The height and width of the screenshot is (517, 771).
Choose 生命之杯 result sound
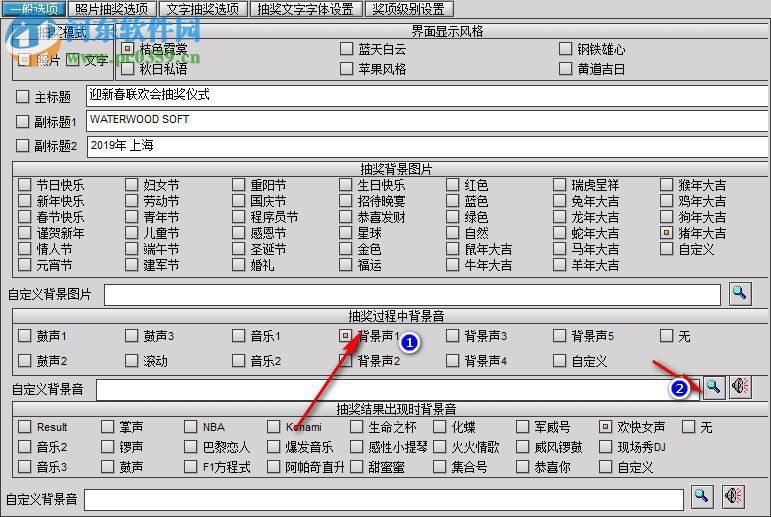(357, 426)
